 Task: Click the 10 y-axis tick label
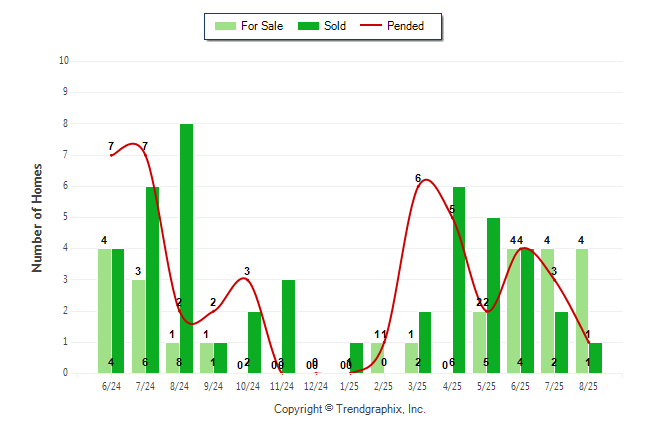click(x=64, y=61)
